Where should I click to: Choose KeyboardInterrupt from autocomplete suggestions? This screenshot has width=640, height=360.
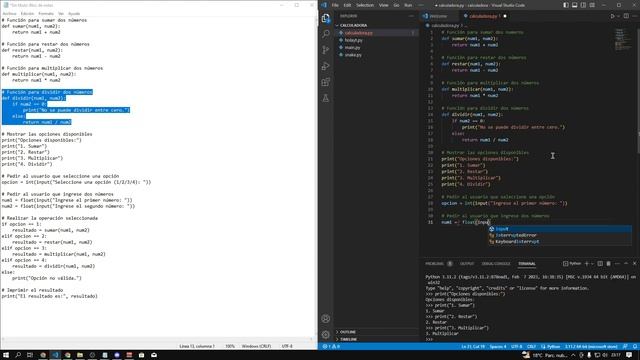pos(560,242)
